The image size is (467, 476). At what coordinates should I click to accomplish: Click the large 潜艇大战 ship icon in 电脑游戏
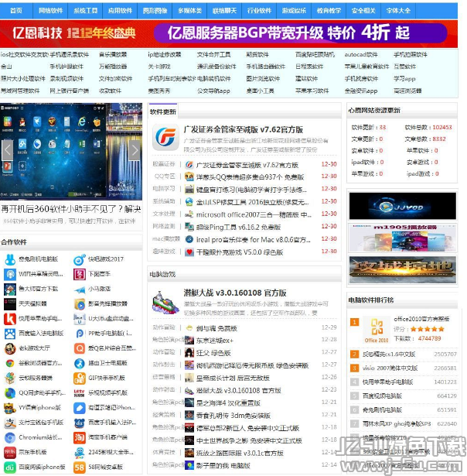(x=165, y=302)
